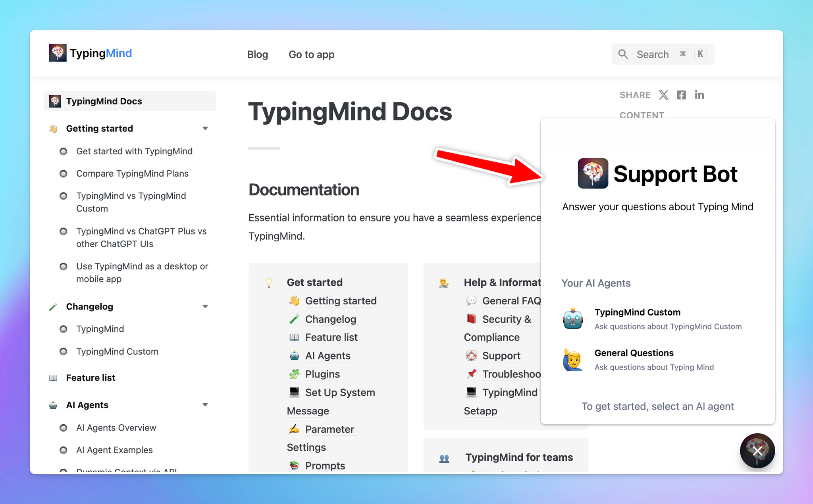Open the Blog link
Viewport: 813px width, 504px height.
257,54
